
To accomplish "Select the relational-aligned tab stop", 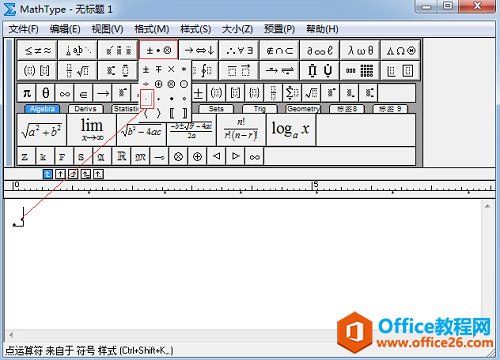I will point(86,174).
